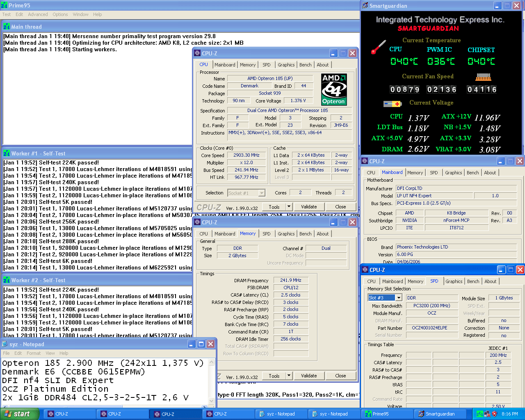Switch to About tab in CPU-Z Memory timings window
The image size is (525, 420).
[323, 234]
